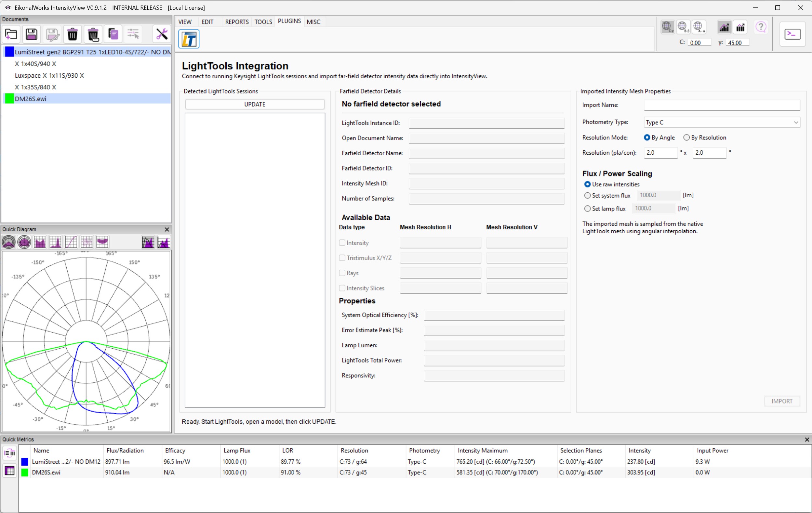Click the IMPORT button

pos(782,401)
